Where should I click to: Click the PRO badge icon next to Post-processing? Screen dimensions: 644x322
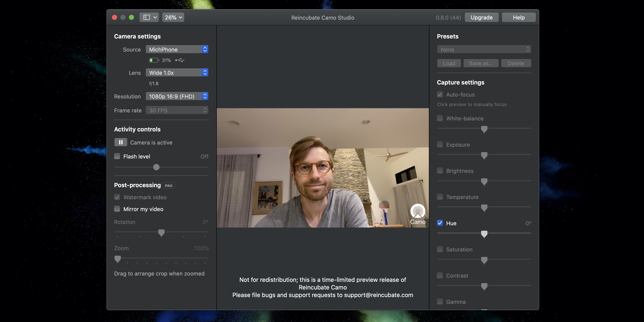(169, 185)
